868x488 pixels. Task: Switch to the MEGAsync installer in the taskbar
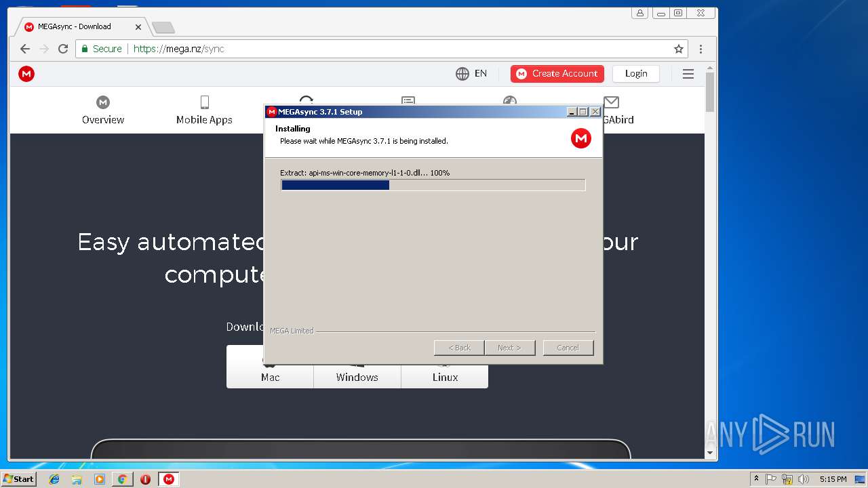click(x=168, y=479)
